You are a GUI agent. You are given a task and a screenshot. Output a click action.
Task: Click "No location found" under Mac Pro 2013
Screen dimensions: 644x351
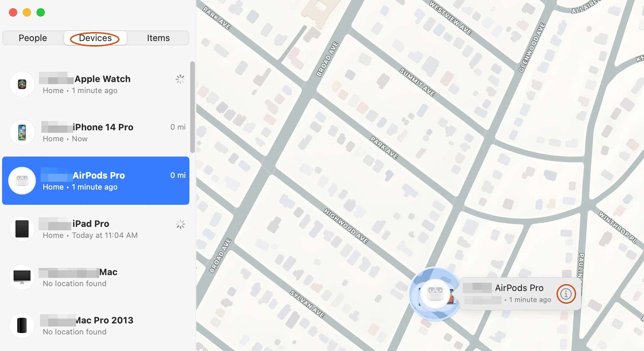(x=74, y=332)
